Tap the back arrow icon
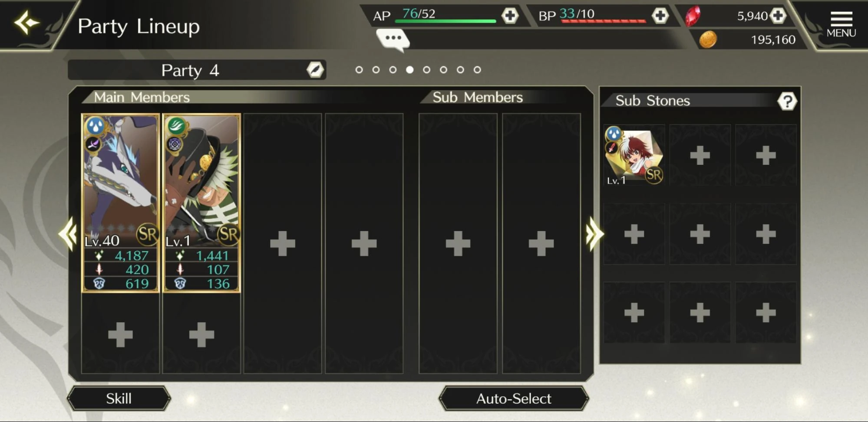 tap(26, 23)
